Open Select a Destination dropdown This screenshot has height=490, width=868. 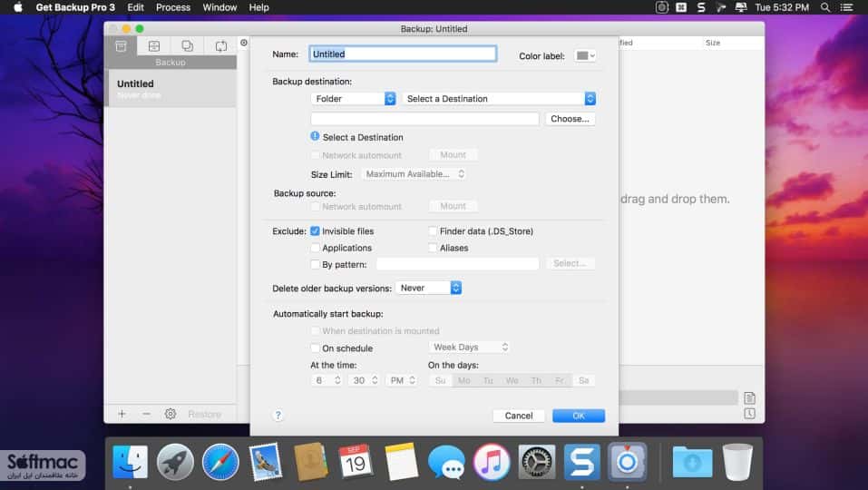499,99
